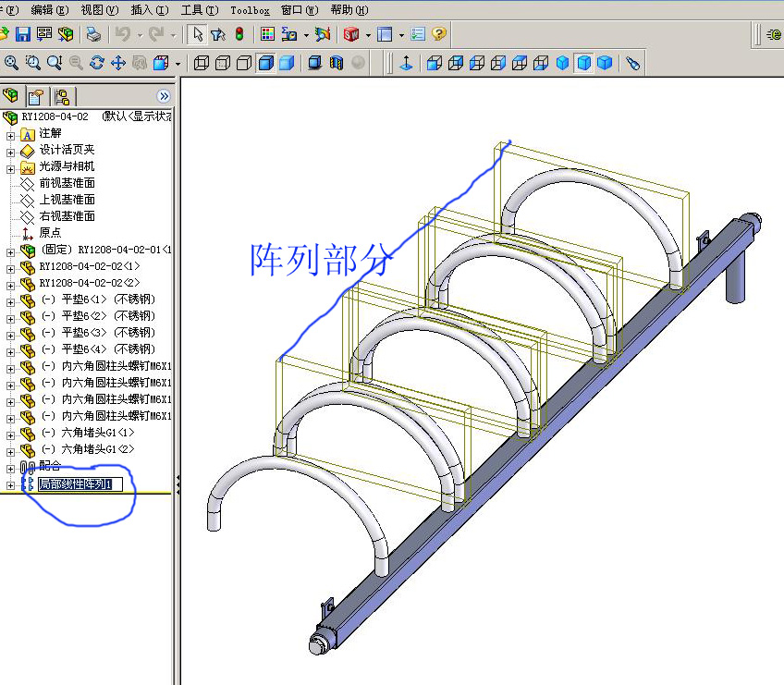
Task: Switch to PropertyManager tab
Action: (36, 96)
